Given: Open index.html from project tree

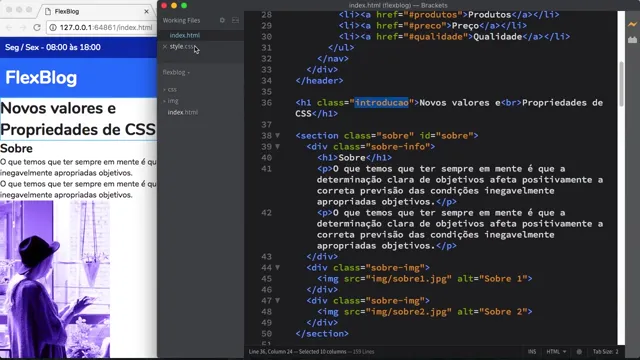Looking at the screenshot, I should (x=182, y=112).
